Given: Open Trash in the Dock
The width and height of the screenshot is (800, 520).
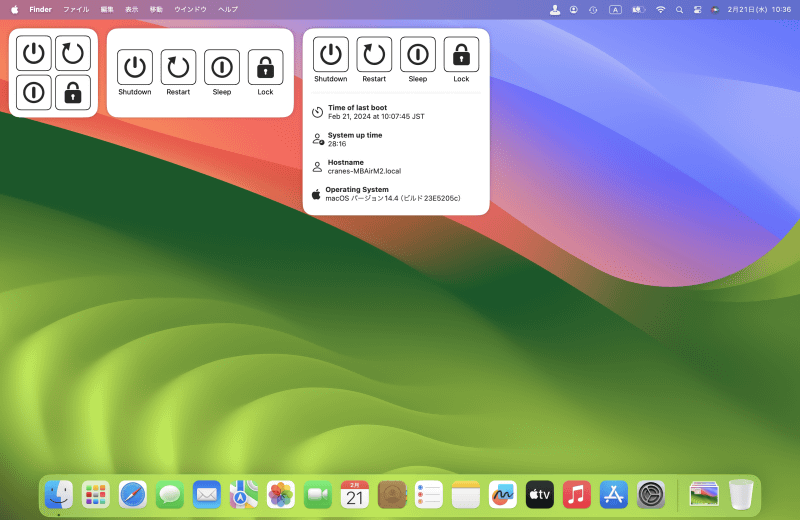Looking at the screenshot, I should [x=741, y=494].
